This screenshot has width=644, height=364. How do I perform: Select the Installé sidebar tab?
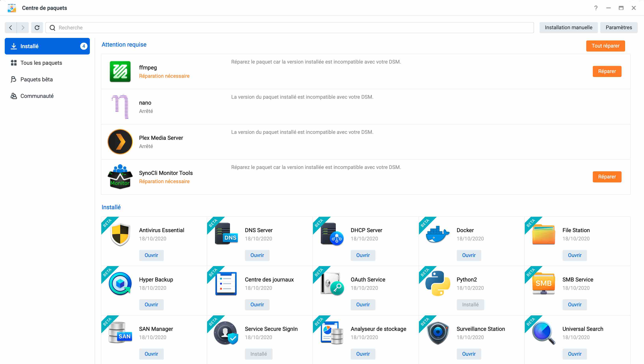tap(47, 46)
